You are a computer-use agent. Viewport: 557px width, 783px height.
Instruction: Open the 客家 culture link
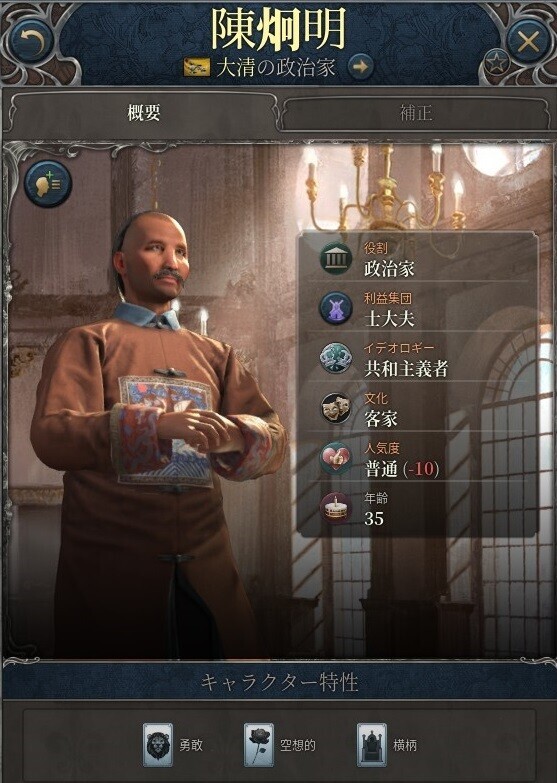(x=381, y=418)
